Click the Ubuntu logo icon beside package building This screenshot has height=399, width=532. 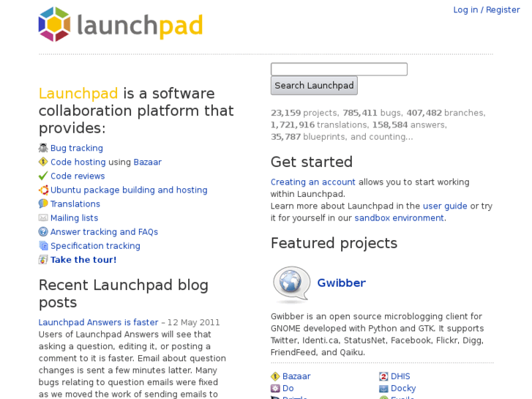(43, 190)
